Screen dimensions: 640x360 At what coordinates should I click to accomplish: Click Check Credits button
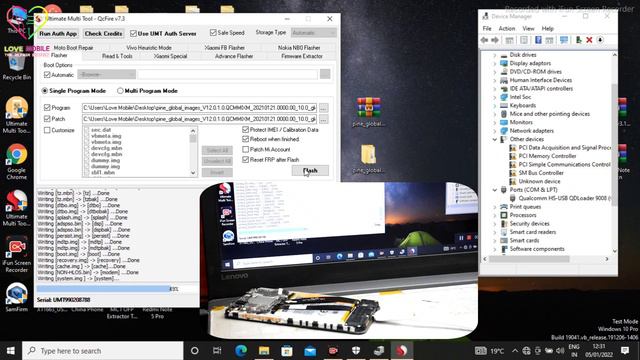(x=103, y=33)
